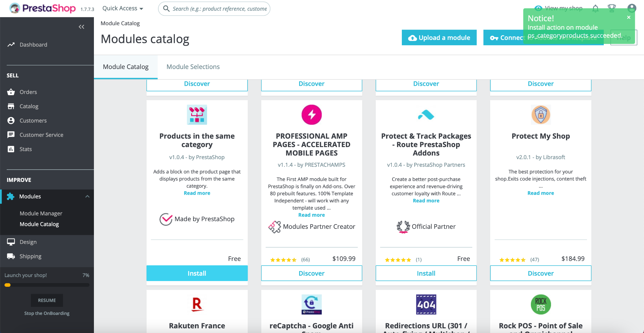Click the Dashboard trend icon in sidebar
The height and width of the screenshot is (333, 644).
click(11, 45)
